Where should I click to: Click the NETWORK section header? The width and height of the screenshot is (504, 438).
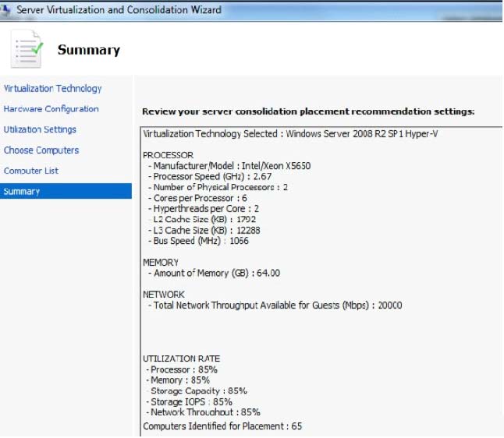tap(164, 295)
